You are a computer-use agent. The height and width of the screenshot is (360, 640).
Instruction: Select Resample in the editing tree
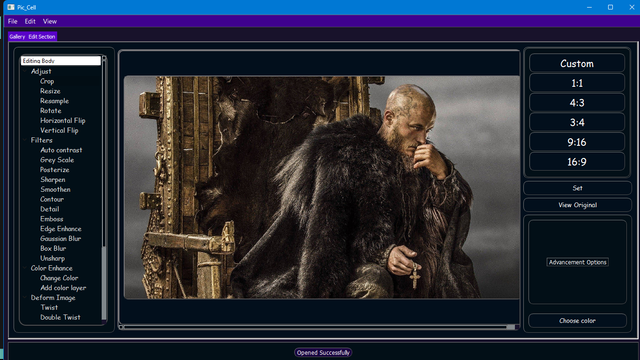pos(54,101)
